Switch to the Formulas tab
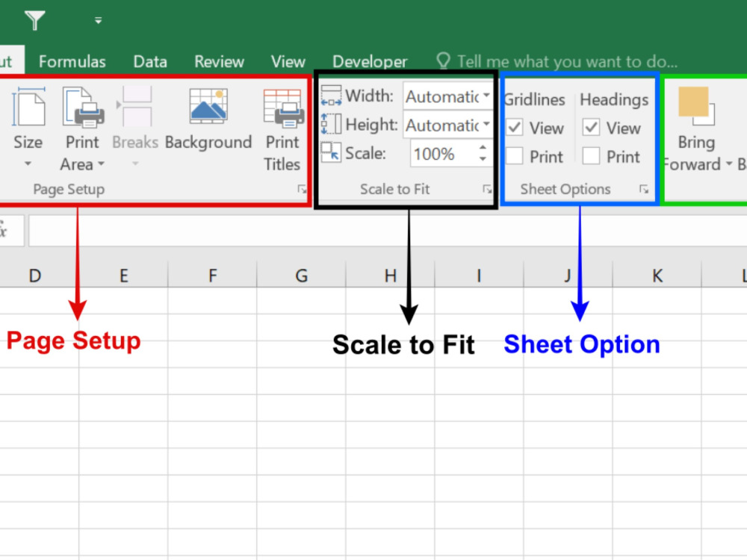This screenshot has width=747, height=560. point(72,61)
